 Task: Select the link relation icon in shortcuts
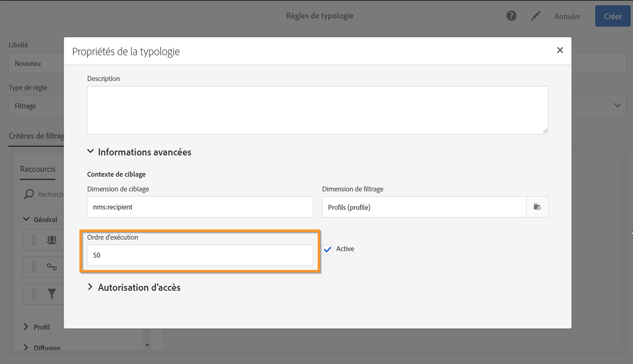51,267
